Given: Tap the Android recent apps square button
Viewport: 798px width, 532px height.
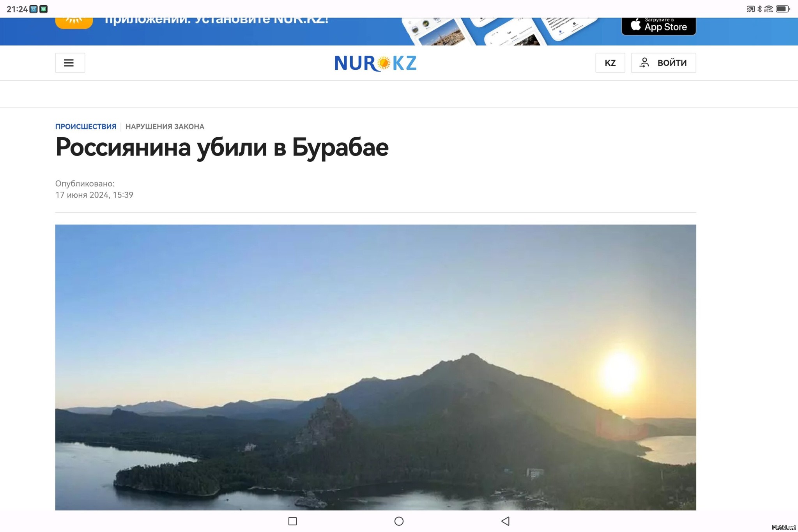Looking at the screenshot, I should click(x=292, y=521).
